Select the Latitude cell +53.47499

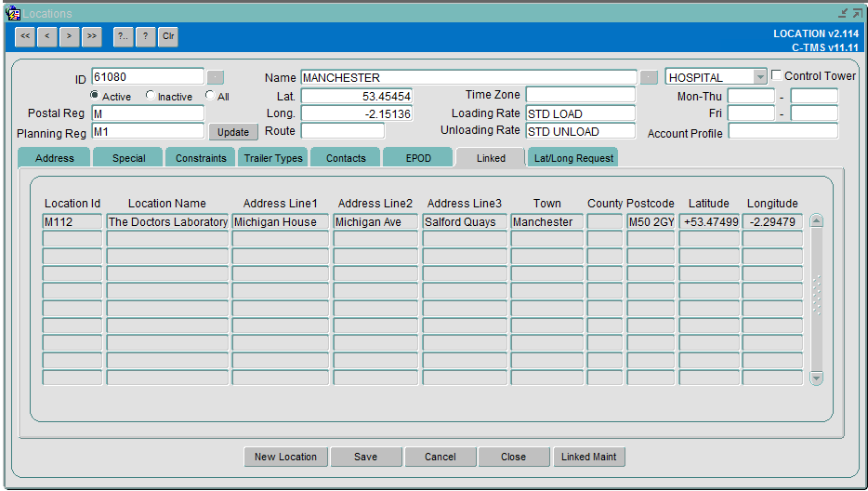pyautogui.click(x=709, y=221)
